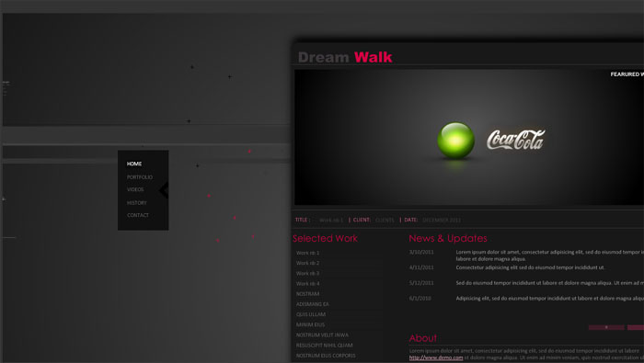Click the black arrow on the navigation menu

click(164, 190)
